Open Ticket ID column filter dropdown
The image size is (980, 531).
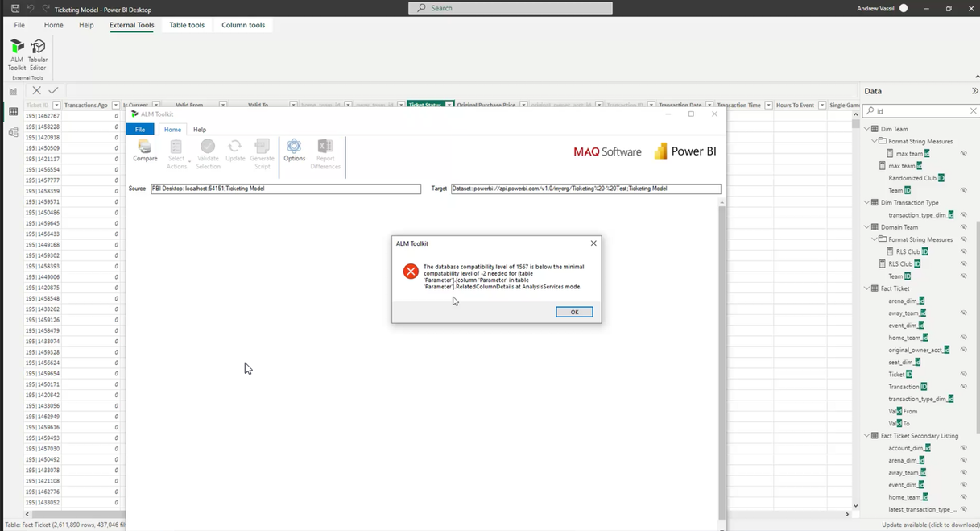point(56,105)
